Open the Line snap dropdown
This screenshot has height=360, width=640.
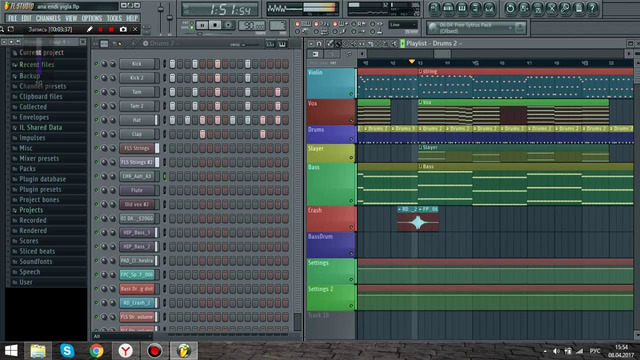403,25
